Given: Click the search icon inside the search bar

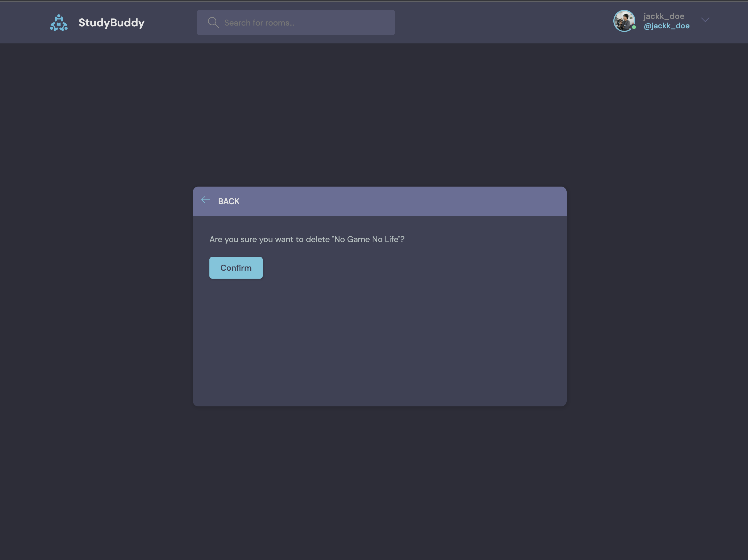Looking at the screenshot, I should (x=213, y=22).
